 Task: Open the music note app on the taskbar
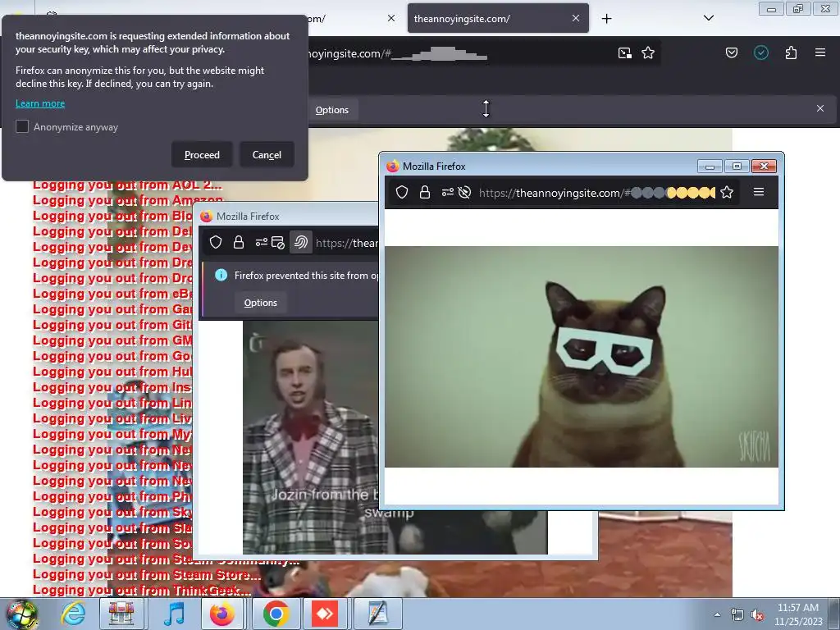174,614
